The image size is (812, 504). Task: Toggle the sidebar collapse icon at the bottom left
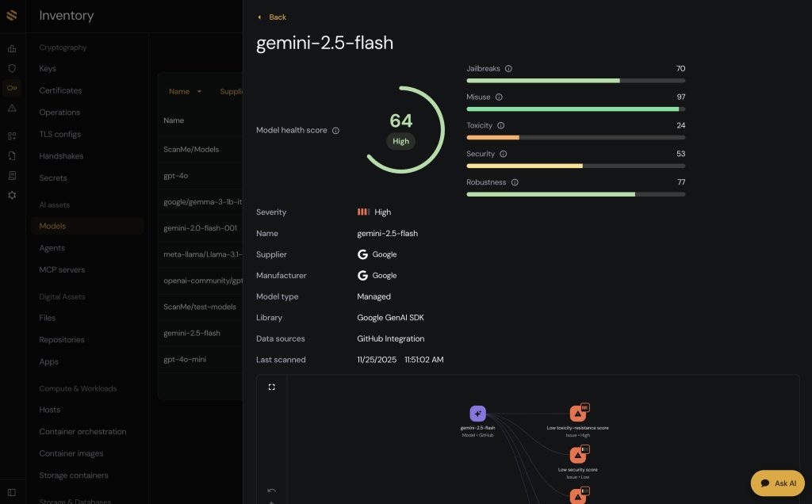(x=12, y=492)
